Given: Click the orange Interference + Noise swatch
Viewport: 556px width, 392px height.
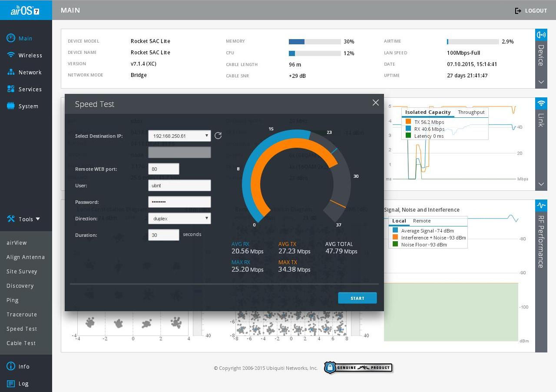Looking at the screenshot, I should click(395, 237).
